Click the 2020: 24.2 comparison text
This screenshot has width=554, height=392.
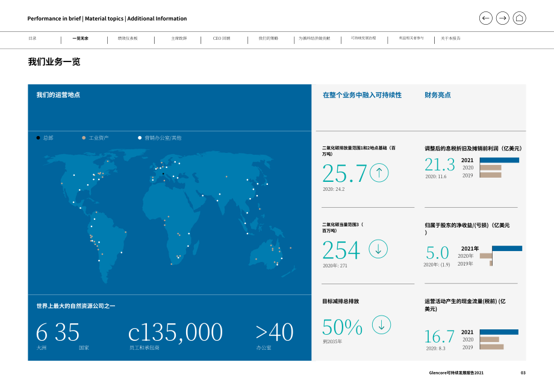pos(334,189)
